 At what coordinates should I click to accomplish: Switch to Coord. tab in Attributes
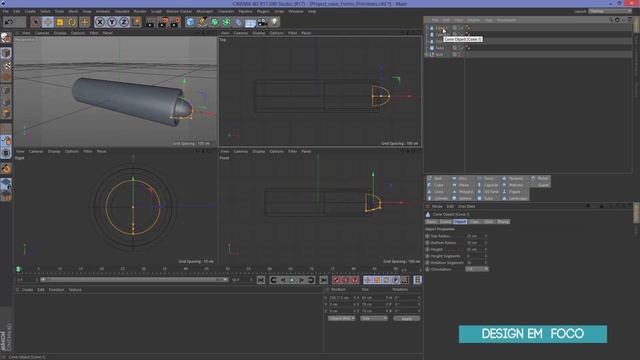[x=445, y=222]
